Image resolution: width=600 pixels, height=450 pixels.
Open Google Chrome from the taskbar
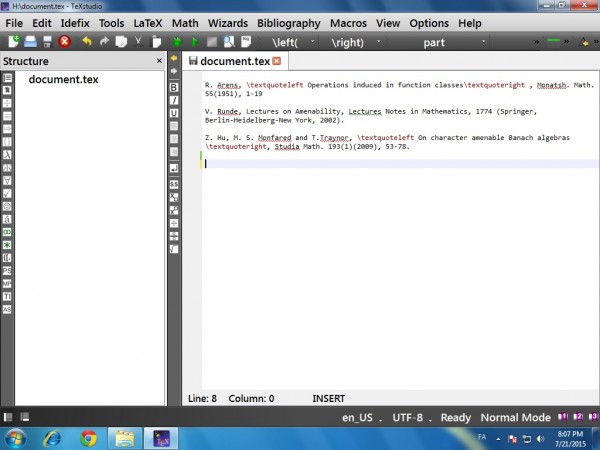click(88, 437)
